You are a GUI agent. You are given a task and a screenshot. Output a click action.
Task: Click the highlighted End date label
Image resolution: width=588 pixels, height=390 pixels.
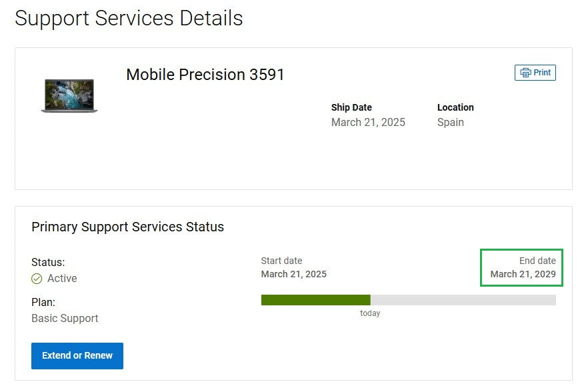(x=537, y=261)
